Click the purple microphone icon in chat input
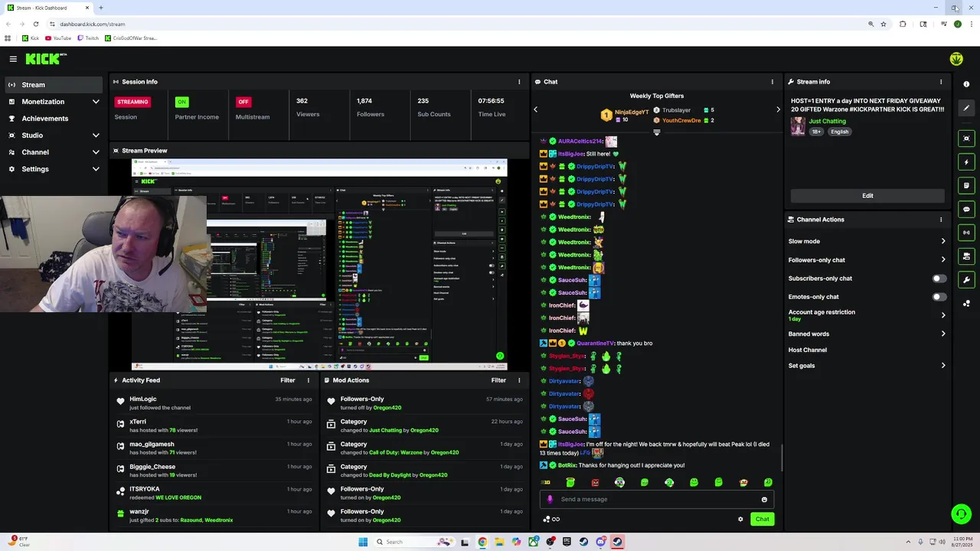980x551 pixels. pos(550,499)
